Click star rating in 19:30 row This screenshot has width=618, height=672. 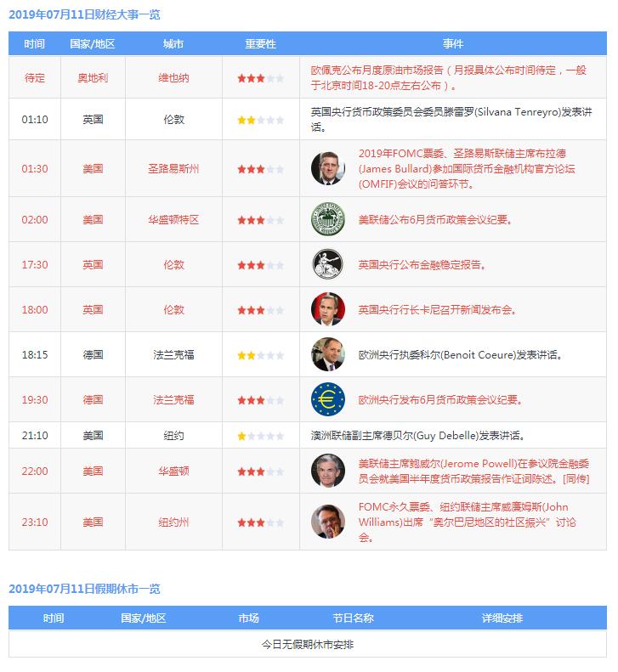[x=261, y=400]
